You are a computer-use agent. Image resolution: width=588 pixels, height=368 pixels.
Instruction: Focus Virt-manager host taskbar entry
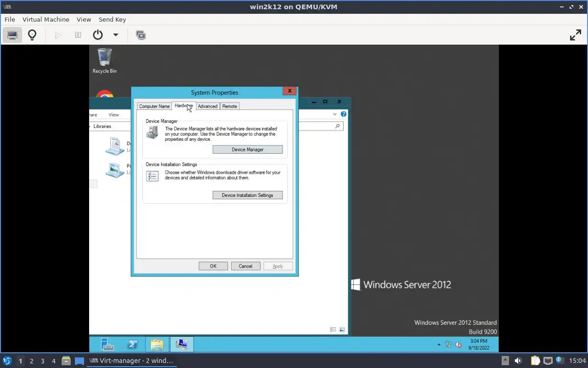click(x=132, y=361)
